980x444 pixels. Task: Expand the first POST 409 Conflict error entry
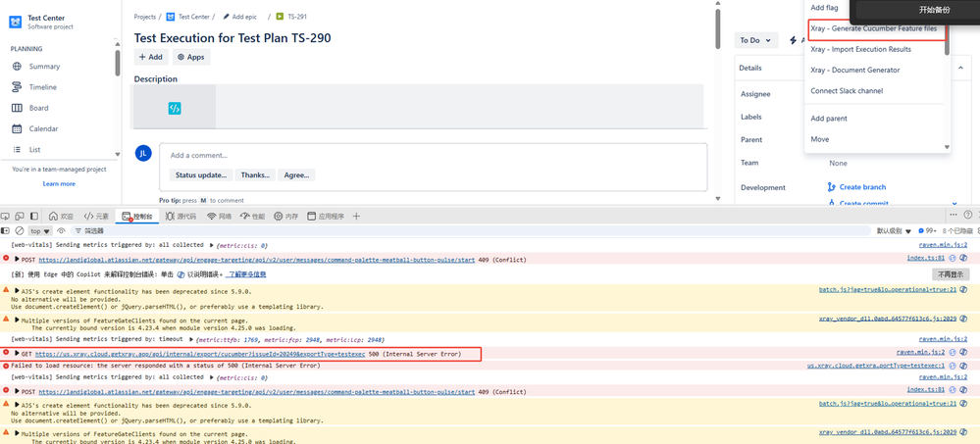click(18, 259)
